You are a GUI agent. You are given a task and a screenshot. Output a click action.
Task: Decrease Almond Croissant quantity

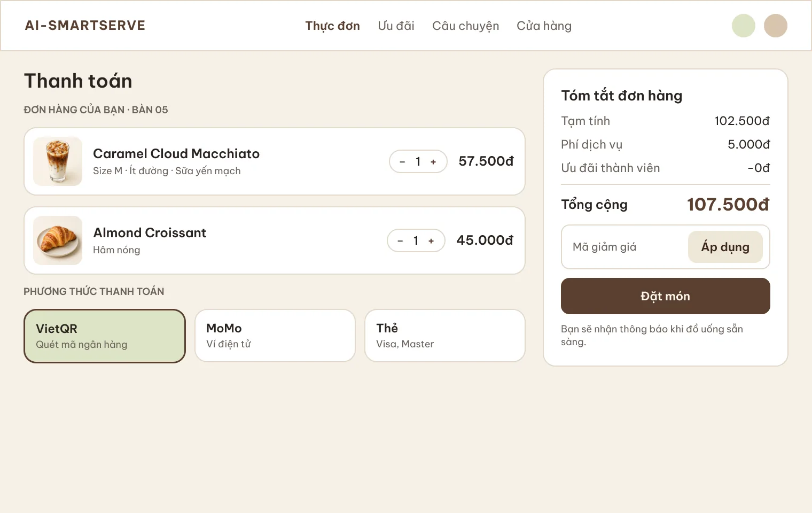tap(400, 241)
